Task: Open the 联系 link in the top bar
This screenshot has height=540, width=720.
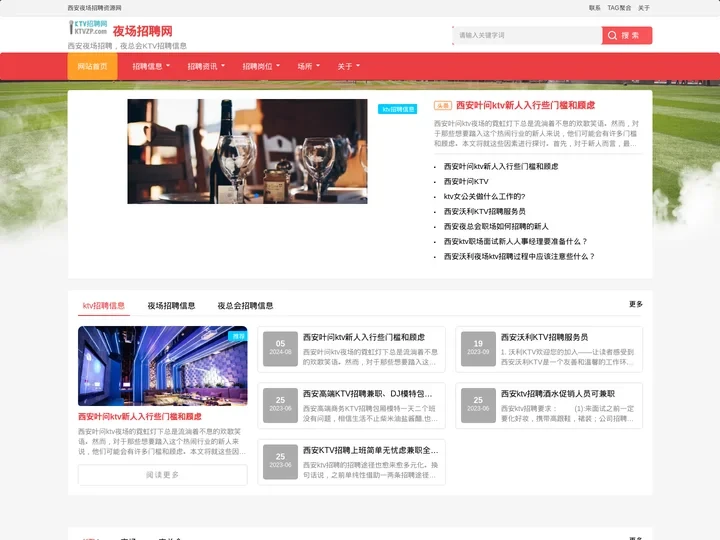Action: 595,8
